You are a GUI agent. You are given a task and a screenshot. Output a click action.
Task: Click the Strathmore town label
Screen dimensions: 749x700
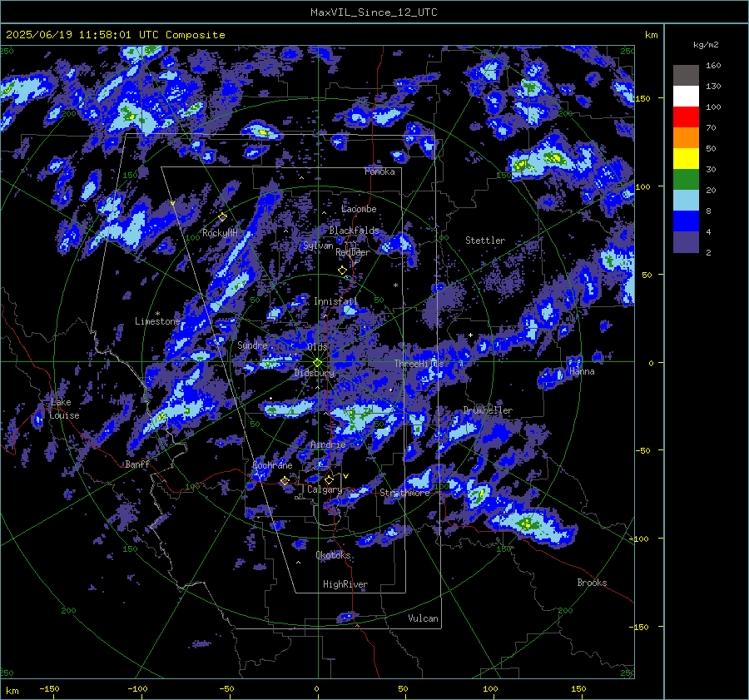405,493
